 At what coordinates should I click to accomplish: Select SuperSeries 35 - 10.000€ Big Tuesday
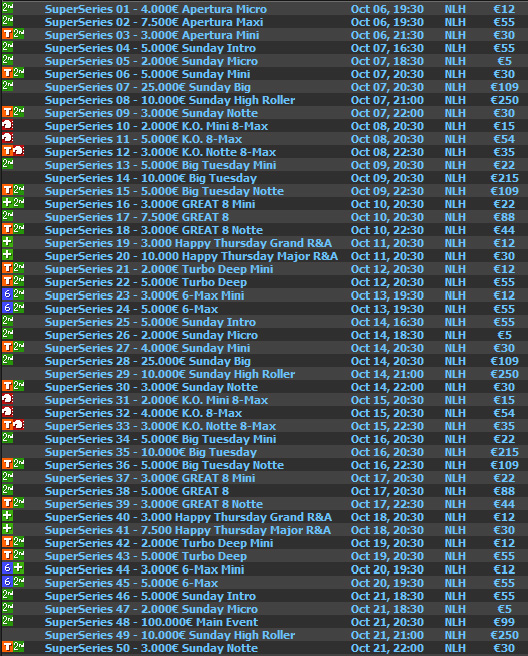pyautogui.click(x=151, y=452)
